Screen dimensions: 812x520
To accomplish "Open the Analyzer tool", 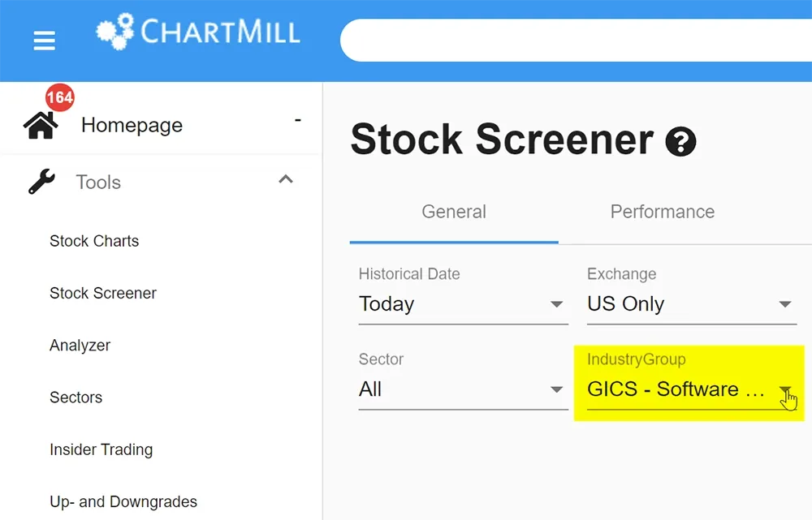I will tap(80, 346).
